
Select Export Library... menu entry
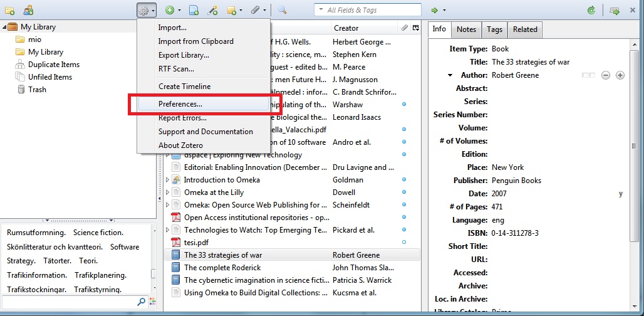click(x=184, y=55)
